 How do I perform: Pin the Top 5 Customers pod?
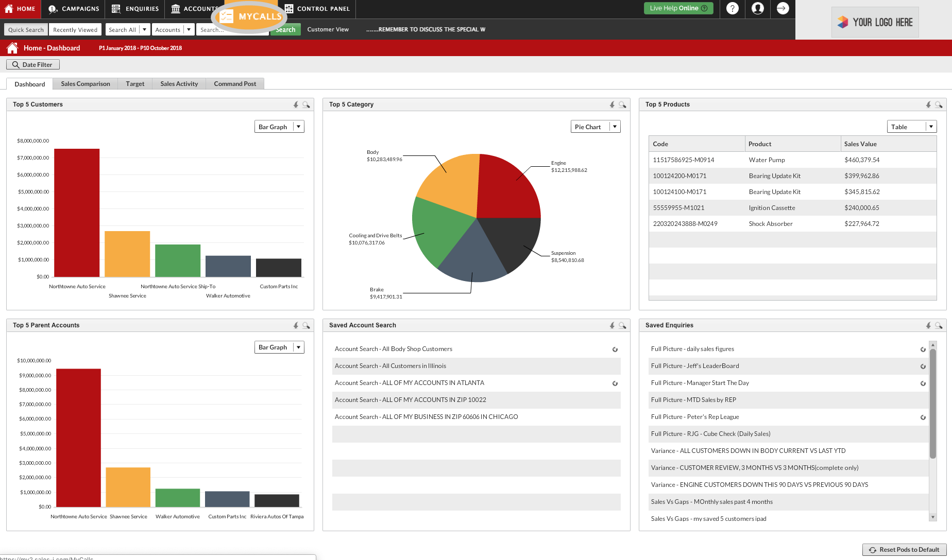(x=296, y=104)
